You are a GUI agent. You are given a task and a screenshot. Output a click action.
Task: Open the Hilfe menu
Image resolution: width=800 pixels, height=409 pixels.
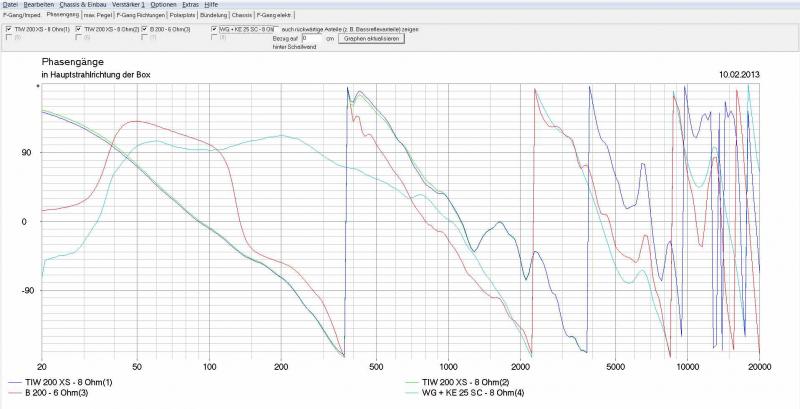tap(211, 5)
